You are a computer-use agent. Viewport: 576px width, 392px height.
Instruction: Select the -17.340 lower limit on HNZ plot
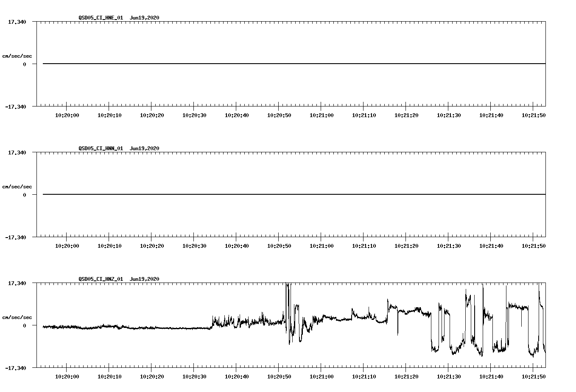15,368
